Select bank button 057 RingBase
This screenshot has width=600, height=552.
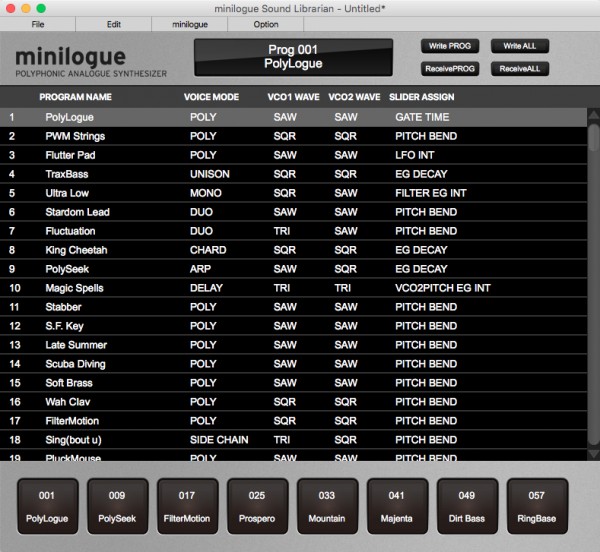click(537, 506)
